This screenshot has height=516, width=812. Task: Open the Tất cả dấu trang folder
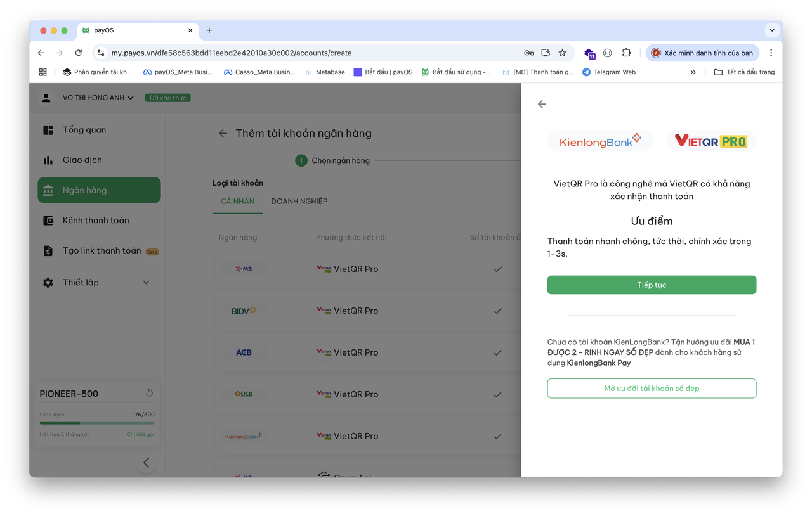pyautogui.click(x=744, y=72)
